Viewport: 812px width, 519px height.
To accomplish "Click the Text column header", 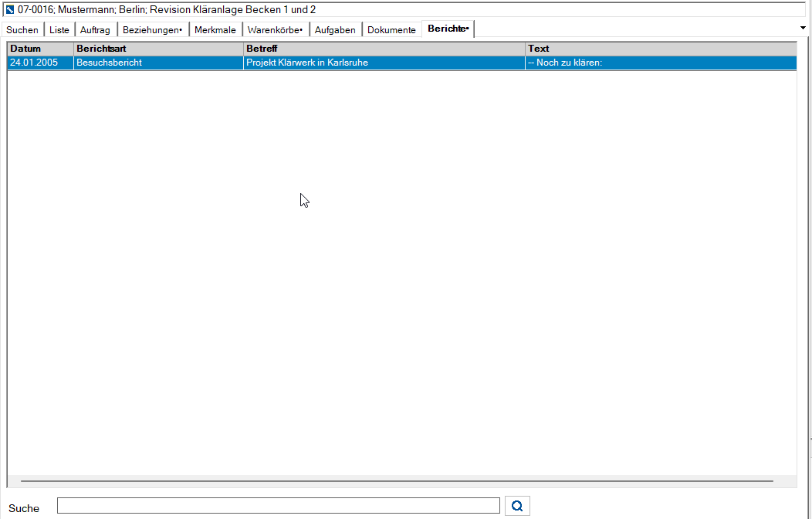I will click(661, 49).
